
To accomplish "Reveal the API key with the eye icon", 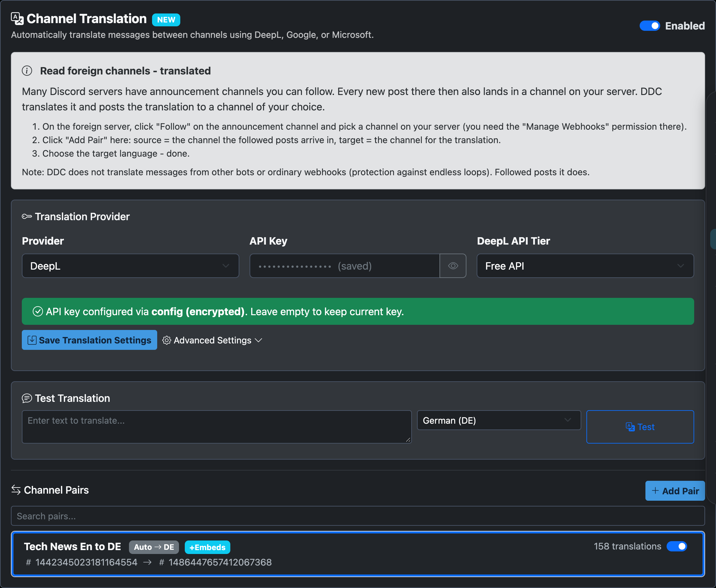I will 453,266.
